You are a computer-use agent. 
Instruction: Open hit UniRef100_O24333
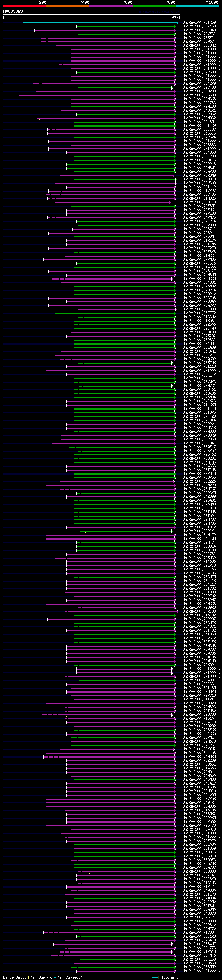(x=199, y=465)
